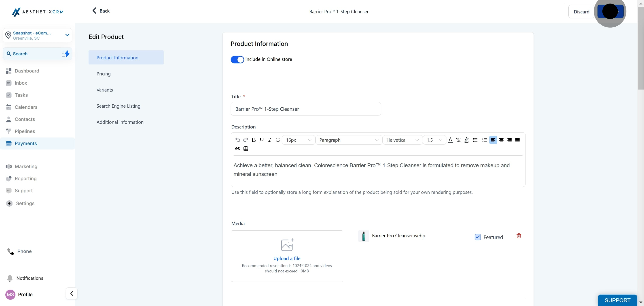The height and width of the screenshot is (306, 644).
Task: Open the Phone dialer
Action: (19, 251)
